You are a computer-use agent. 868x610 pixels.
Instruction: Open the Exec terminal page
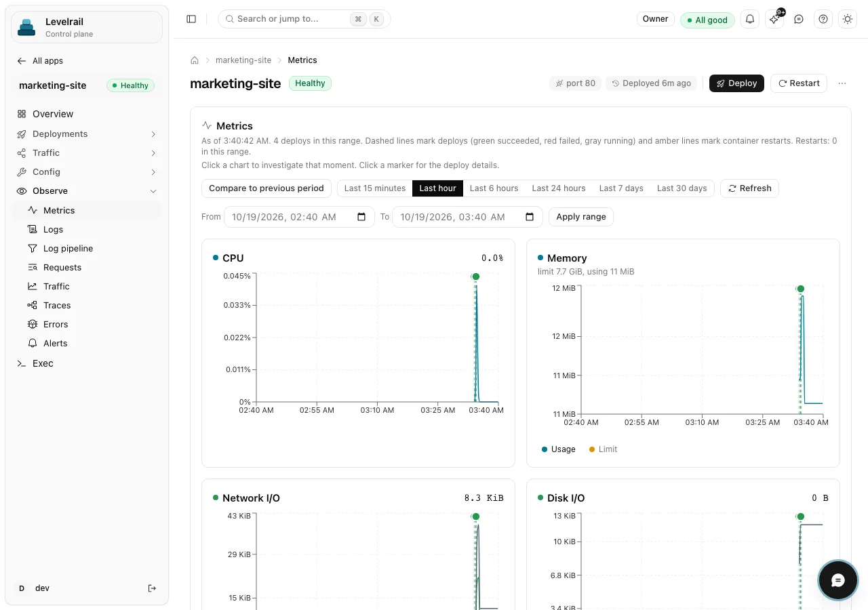87,363
